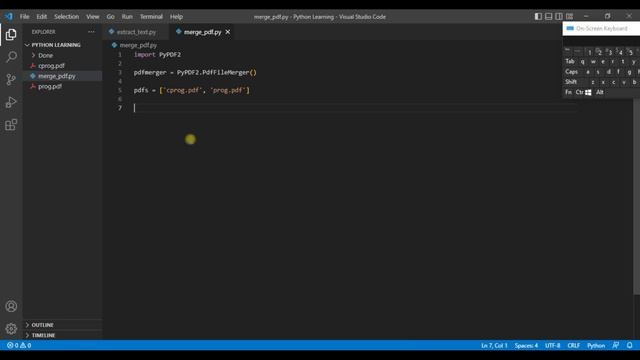
Task: Open the Run menu
Action: pyautogui.click(x=127, y=17)
